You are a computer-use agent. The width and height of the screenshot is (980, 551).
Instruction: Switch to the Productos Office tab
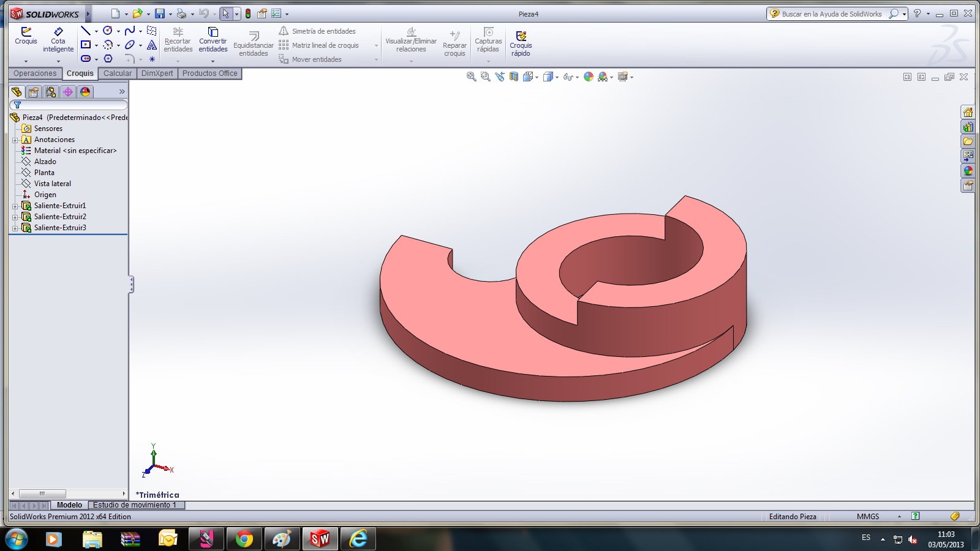click(x=210, y=73)
